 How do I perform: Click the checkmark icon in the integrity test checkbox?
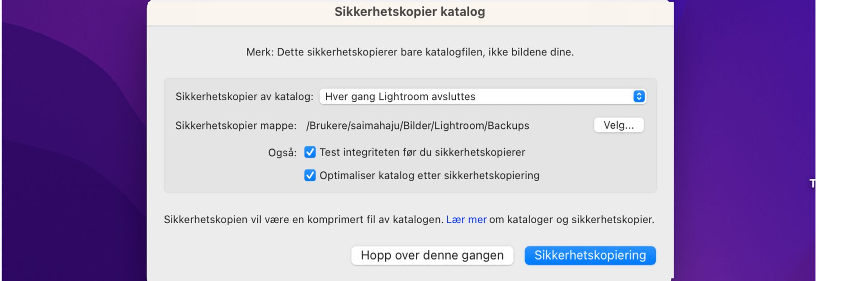tap(309, 152)
